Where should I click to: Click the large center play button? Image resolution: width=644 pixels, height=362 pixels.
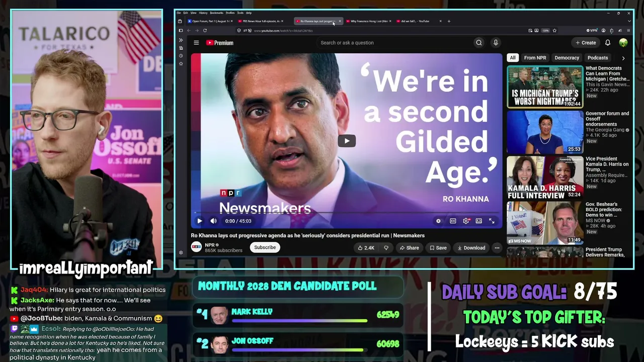coord(347,141)
